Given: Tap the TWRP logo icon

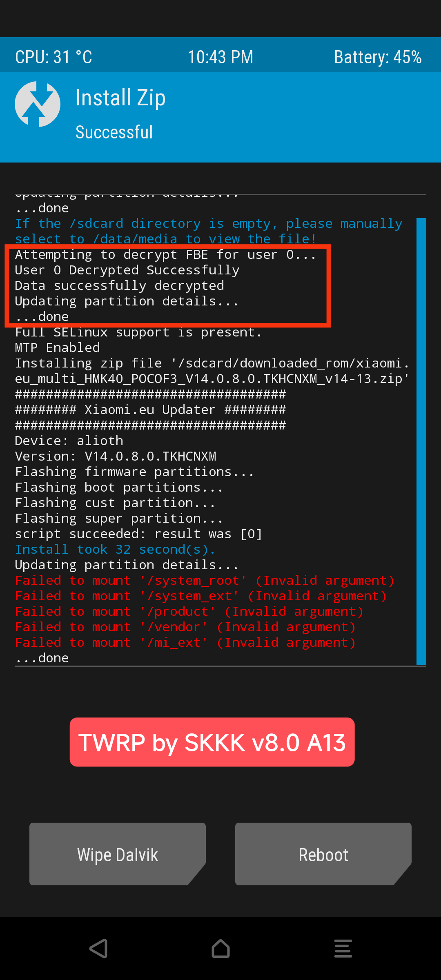Looking at the screenshot, I should click(38, 104).
